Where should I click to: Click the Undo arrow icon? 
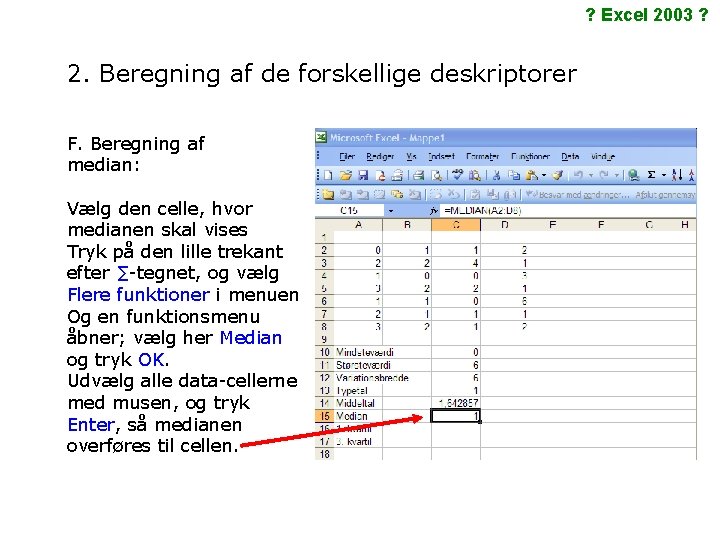pyautogui.click(x=579, y=175)
